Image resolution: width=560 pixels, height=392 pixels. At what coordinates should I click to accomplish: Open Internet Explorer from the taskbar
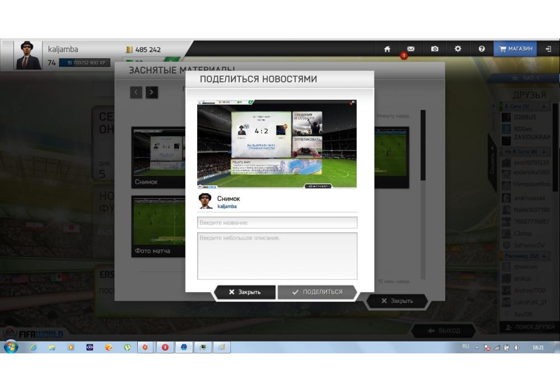[33, 347]
